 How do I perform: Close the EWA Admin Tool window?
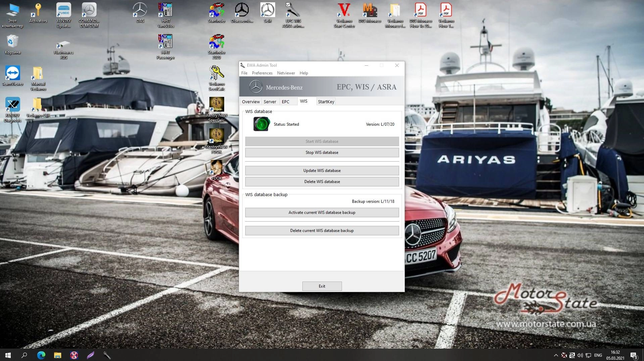[397, 65]
